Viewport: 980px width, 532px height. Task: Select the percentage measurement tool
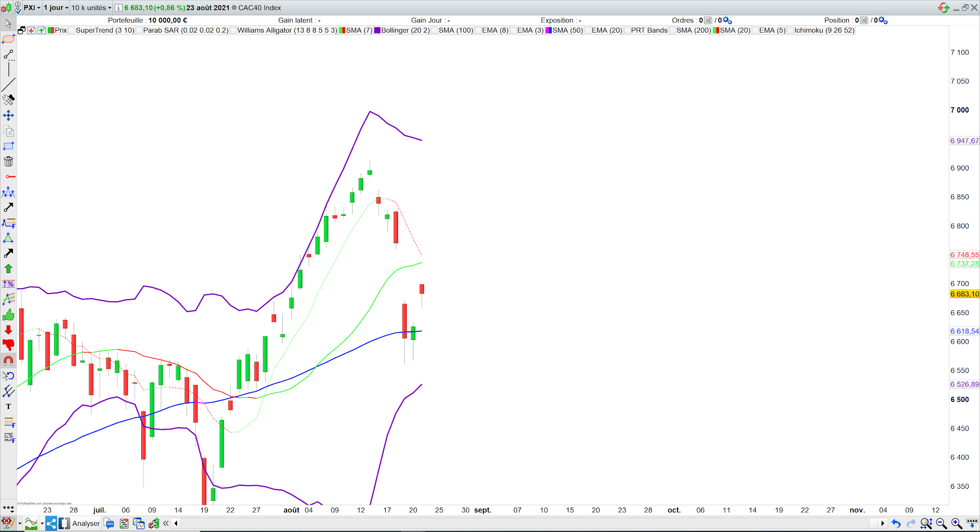[8, 284]
